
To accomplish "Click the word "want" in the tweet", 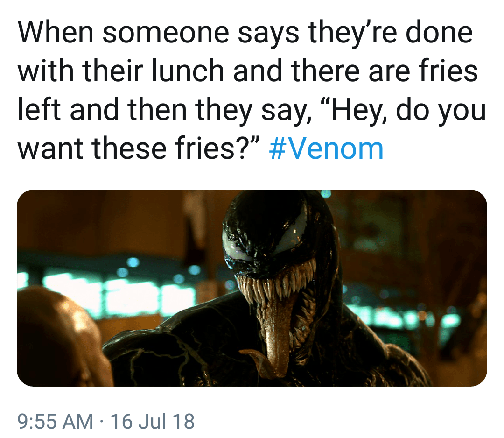I will point(51,149).
